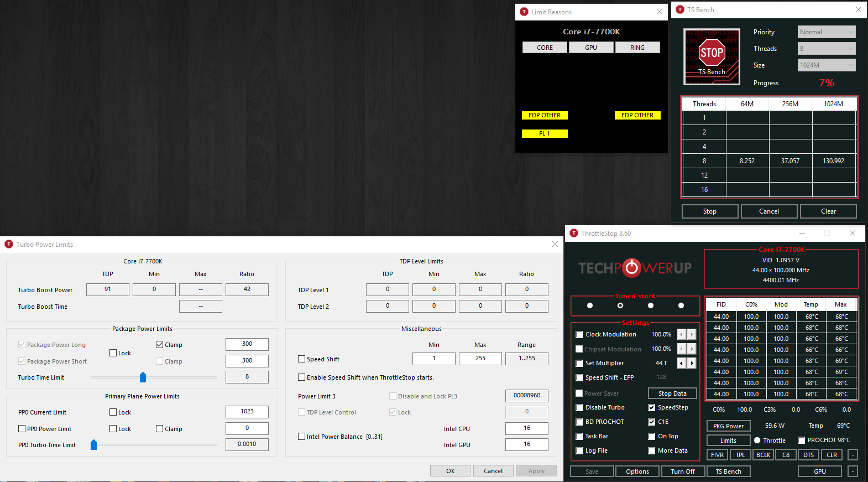
Task: Clear the TS Bench results
Action: click(828, 211)
